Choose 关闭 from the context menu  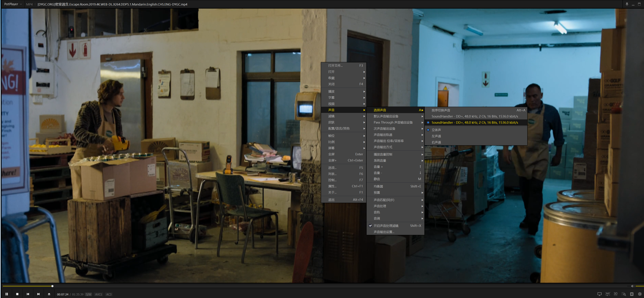click(344, 84)
